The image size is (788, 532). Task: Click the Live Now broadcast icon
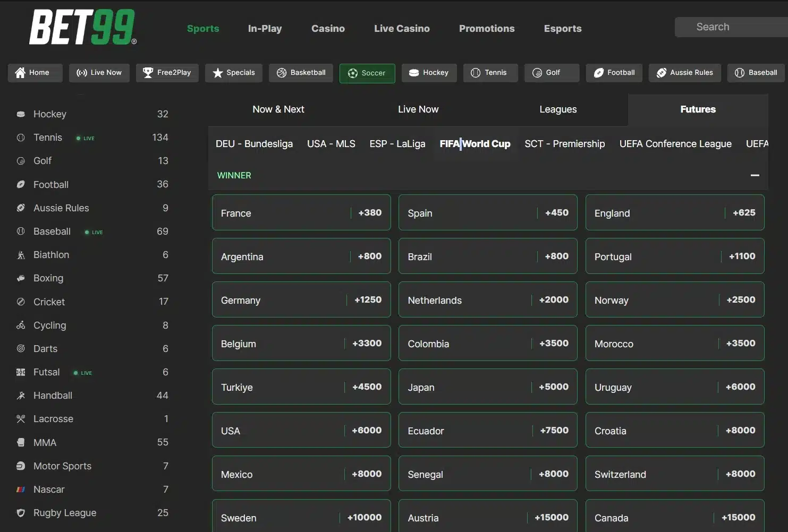(82, 73)
